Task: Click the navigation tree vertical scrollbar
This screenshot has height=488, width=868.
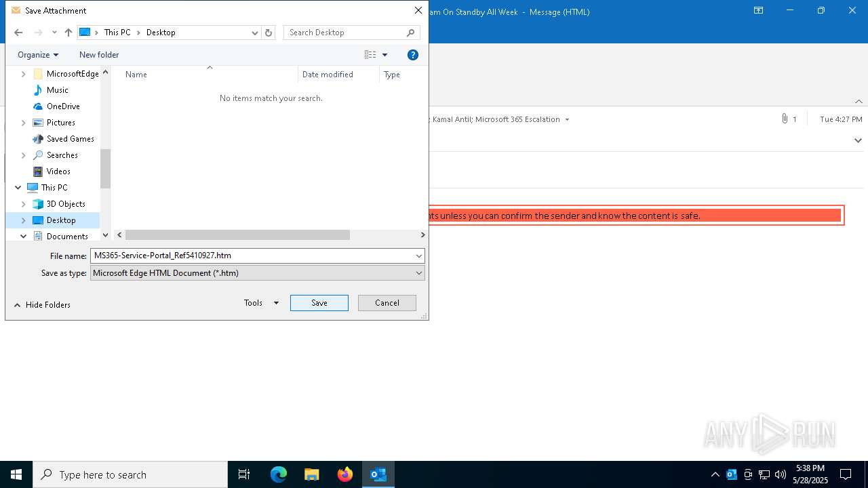Action: (105, 168)
